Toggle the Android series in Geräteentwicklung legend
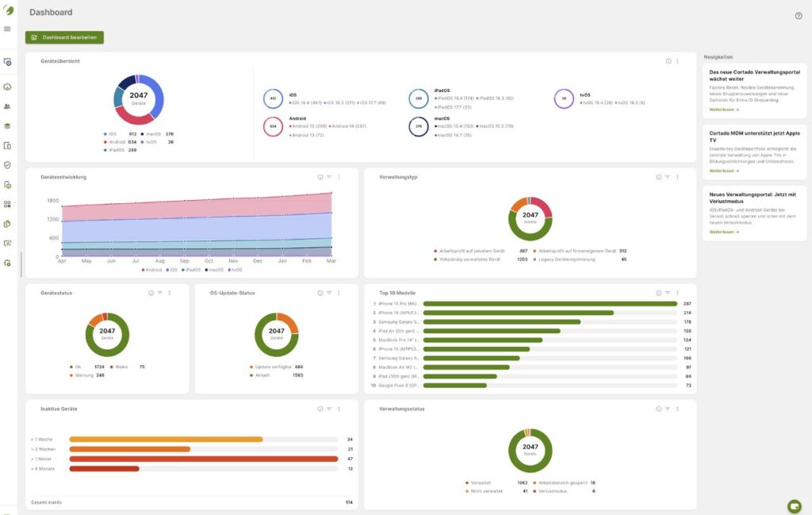This screenshot has width=812, height=515. pyautogui.click(x=151, y=270)
